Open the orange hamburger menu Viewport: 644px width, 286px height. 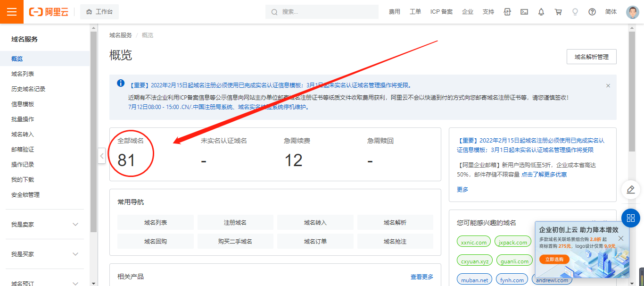(12, 12)
